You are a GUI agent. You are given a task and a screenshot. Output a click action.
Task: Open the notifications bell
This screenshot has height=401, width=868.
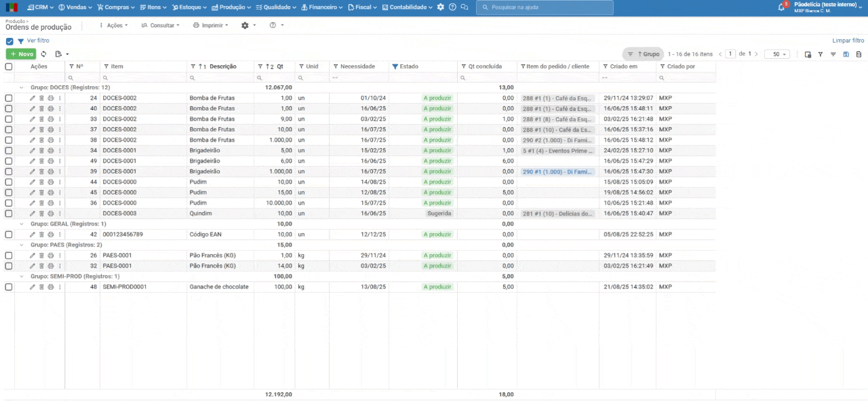pyautogui.click(x=781, y=7)
